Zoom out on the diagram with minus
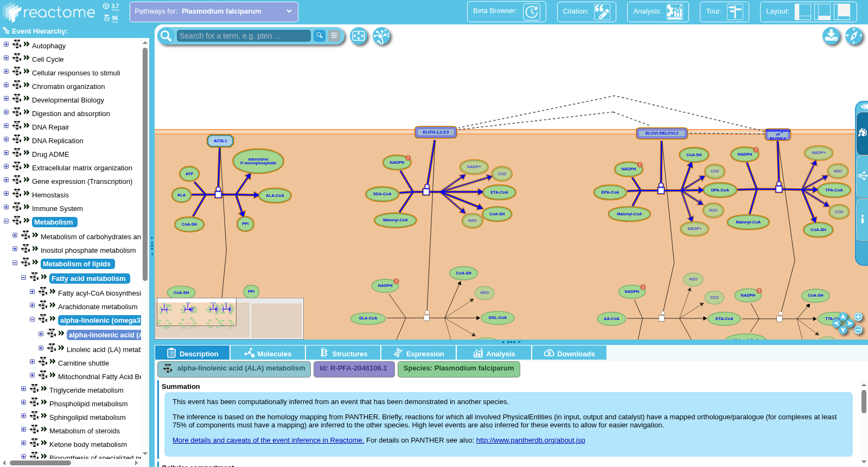This screenshot has height=467, width=868. point(858,330)
